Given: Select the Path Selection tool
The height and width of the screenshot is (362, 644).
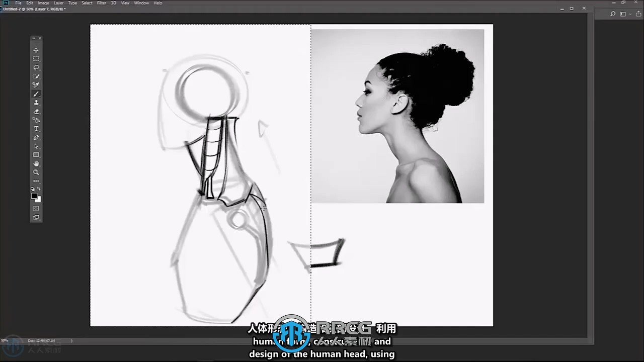Looking at the screenshot, I should [36, 146].
